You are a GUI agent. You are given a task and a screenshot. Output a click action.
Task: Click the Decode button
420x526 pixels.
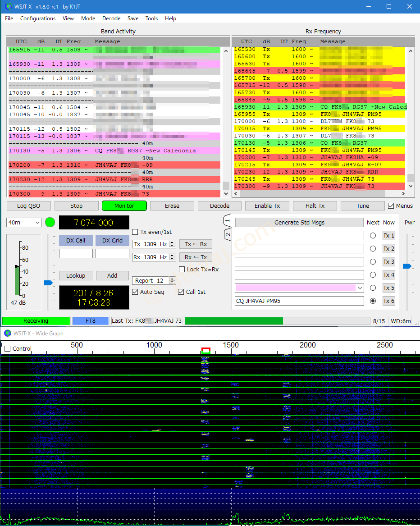220,206
